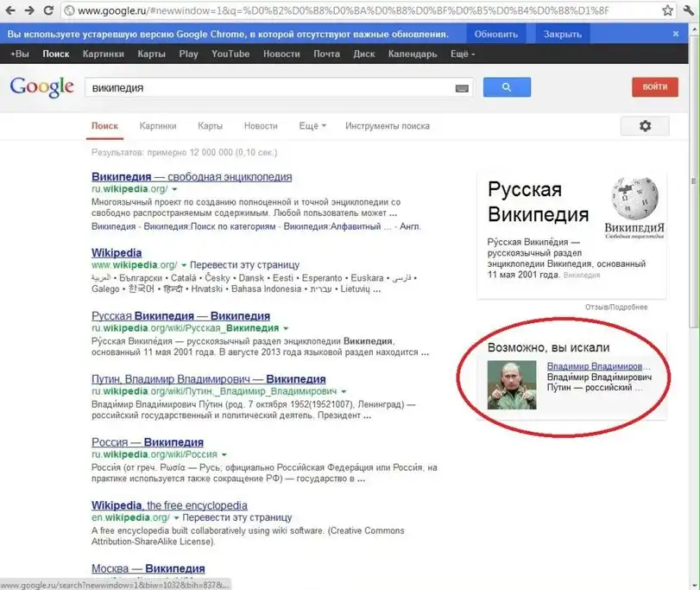Select YouTube in the top black bar

coord(230,54)
